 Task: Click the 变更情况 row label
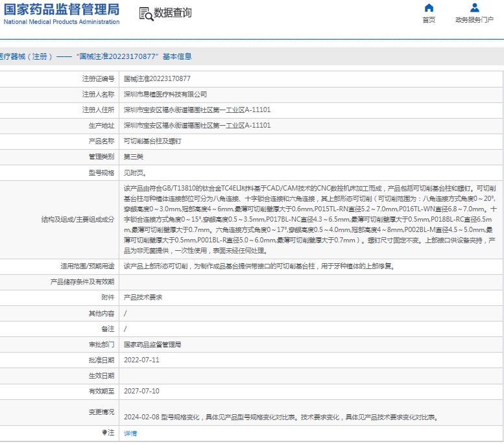[101, 412]
